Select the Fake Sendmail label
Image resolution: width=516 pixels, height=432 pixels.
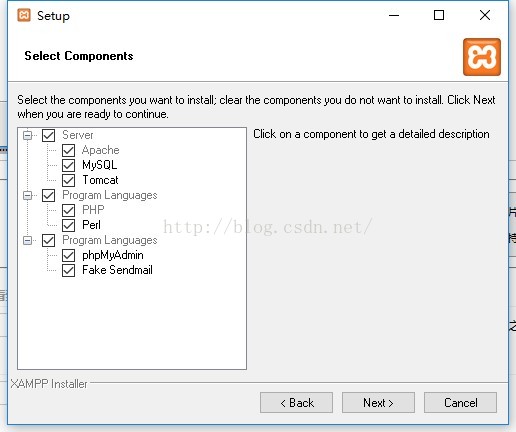coord(117,270)
